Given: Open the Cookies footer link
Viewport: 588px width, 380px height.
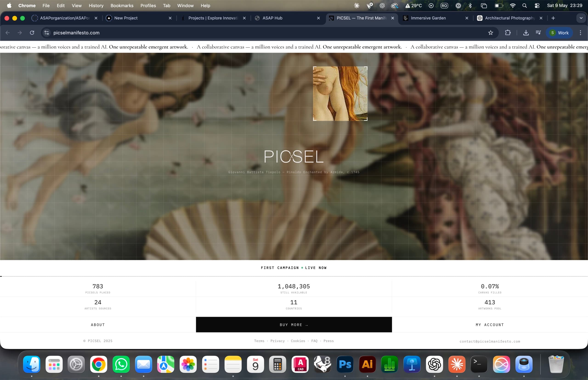Looking at the screenshot, I should coord(298,341).
